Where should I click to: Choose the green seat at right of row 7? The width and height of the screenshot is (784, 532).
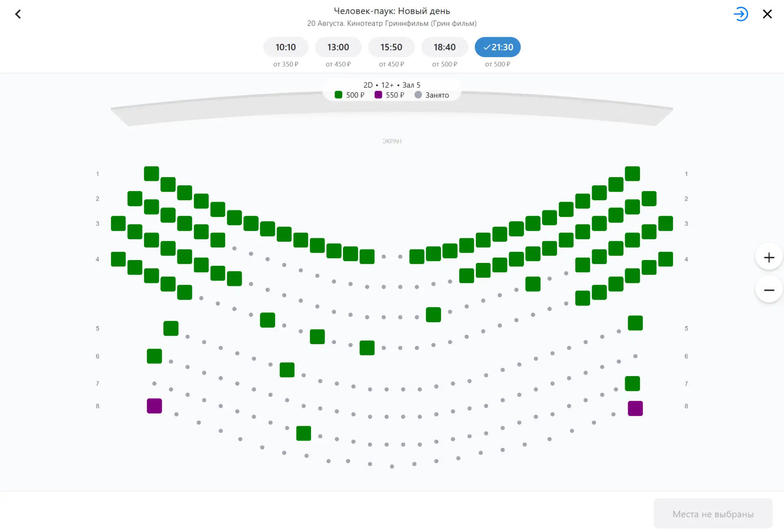(632, 383)
